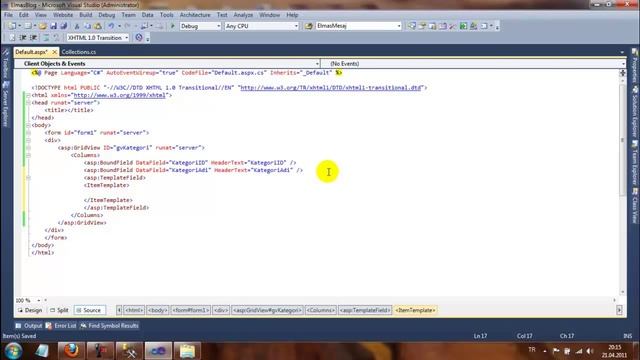This screenshot has width=640, height=360.
Task: Open the Output panel tab
Action: pyautogui.click(x=29, y=326)
